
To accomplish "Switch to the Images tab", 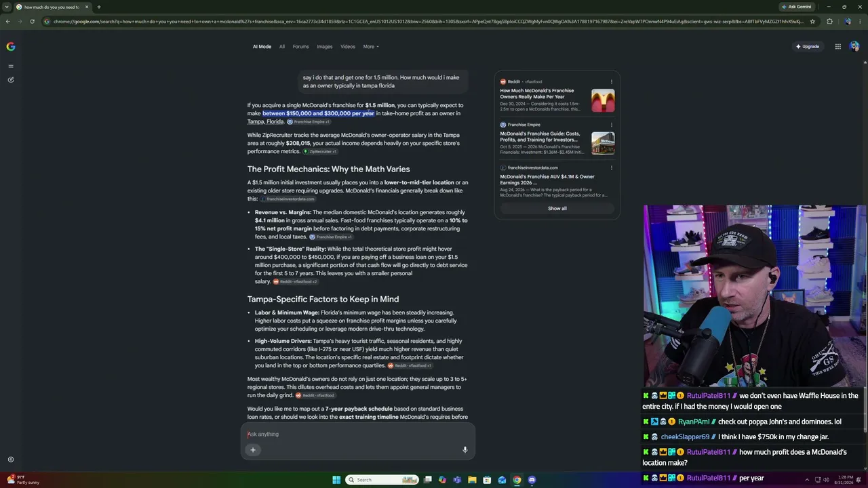I will click(x=325, y=47).
